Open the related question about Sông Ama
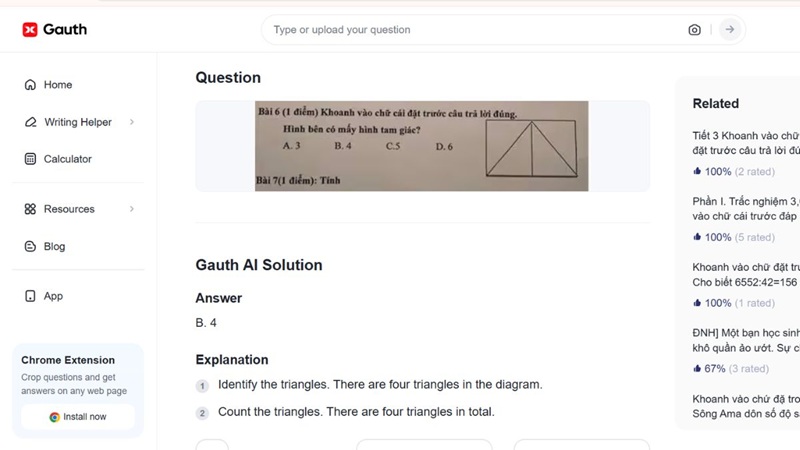 (745, 406)
